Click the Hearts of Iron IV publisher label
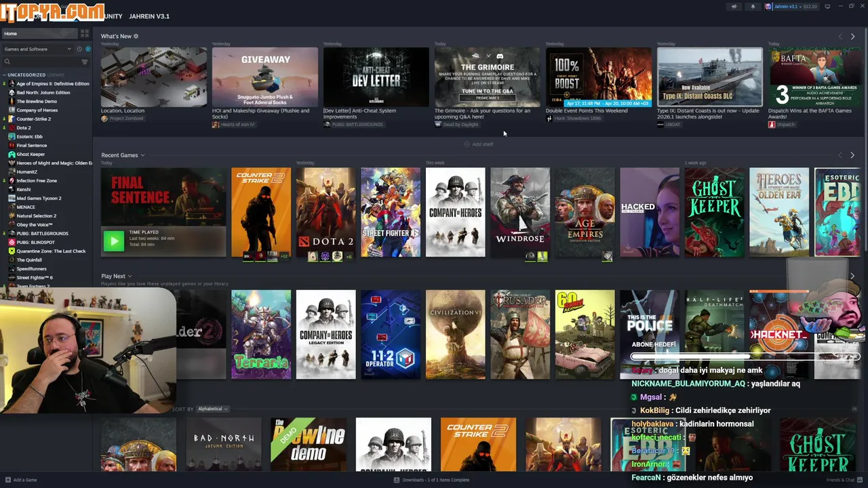Viewport: 868px width, 488px height. coord(234,125)
